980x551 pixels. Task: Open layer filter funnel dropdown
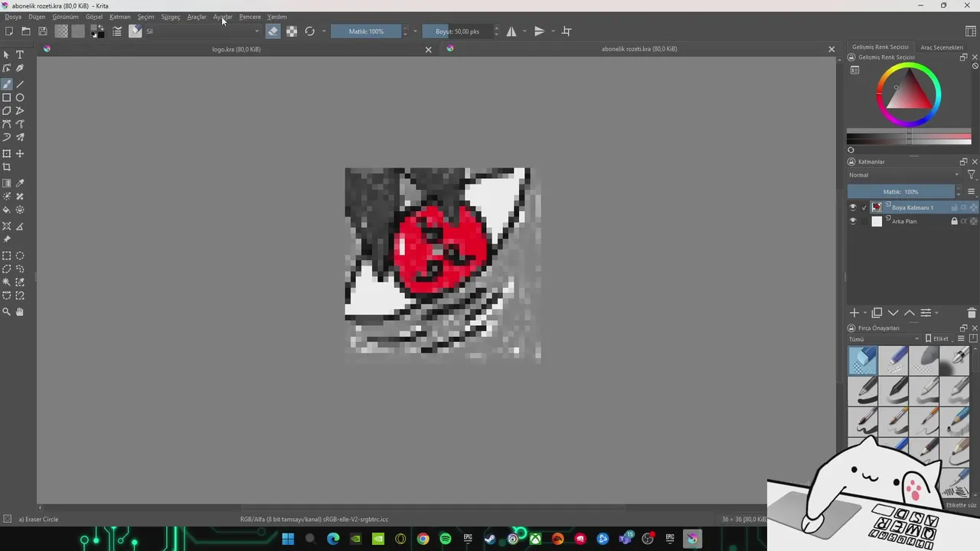(972, 175)
